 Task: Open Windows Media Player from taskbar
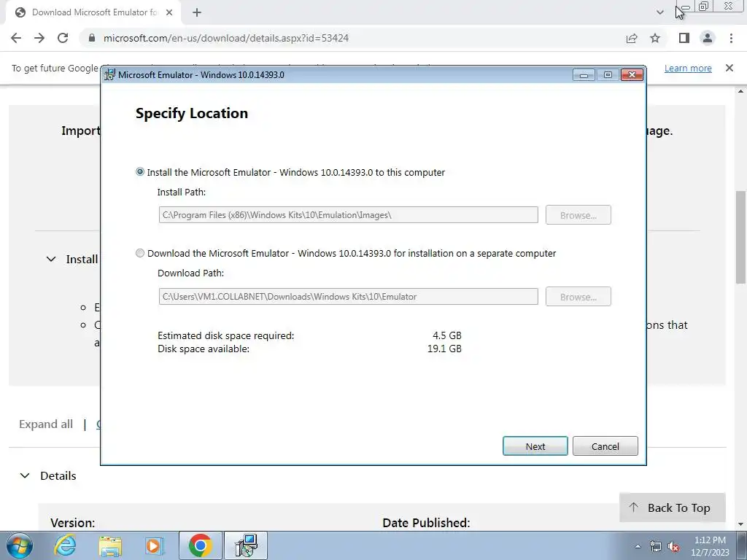(x=155, y=545)
